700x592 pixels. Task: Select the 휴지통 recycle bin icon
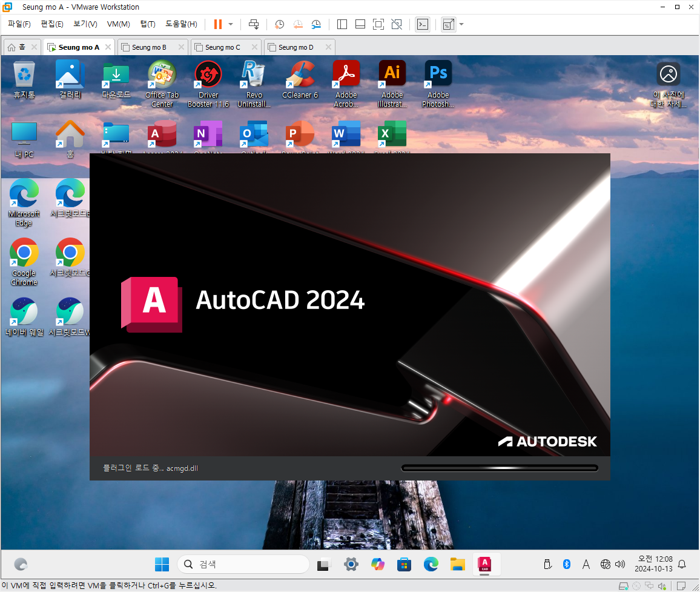(24, 81)
